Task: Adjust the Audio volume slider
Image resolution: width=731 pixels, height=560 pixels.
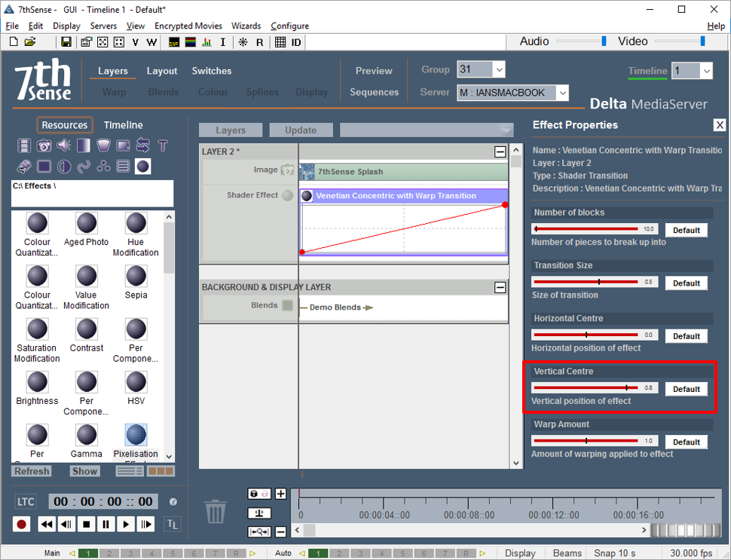Action: click(581, 41)
